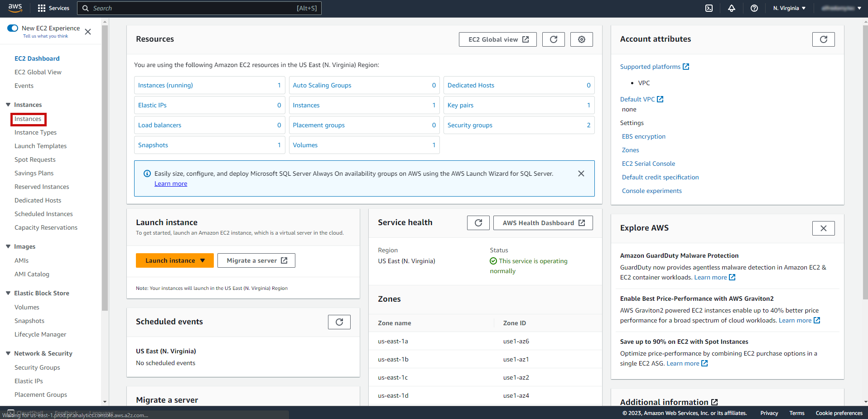Open Security groups resource tile
The image size is (868, 419).
[x=519, y=125]
